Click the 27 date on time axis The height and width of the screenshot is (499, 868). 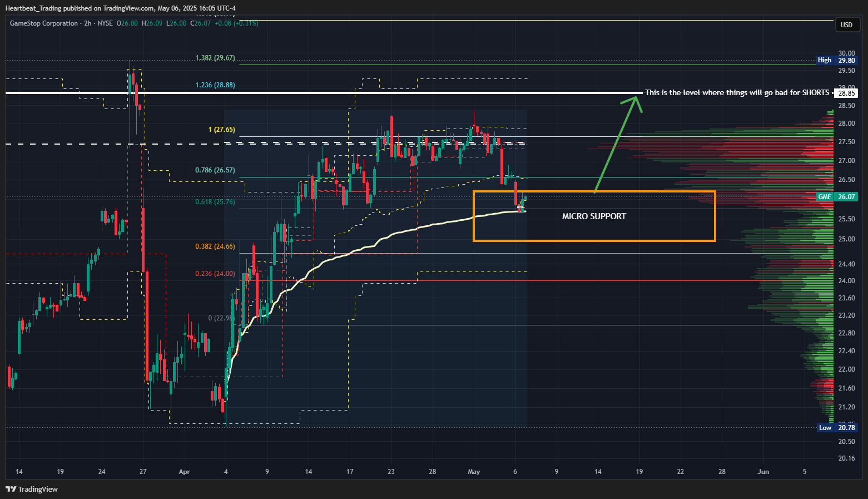point(143,472)
